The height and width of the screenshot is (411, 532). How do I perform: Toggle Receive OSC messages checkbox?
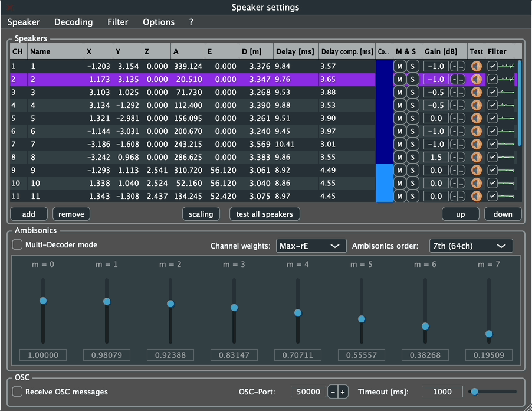tap(18, 392)
